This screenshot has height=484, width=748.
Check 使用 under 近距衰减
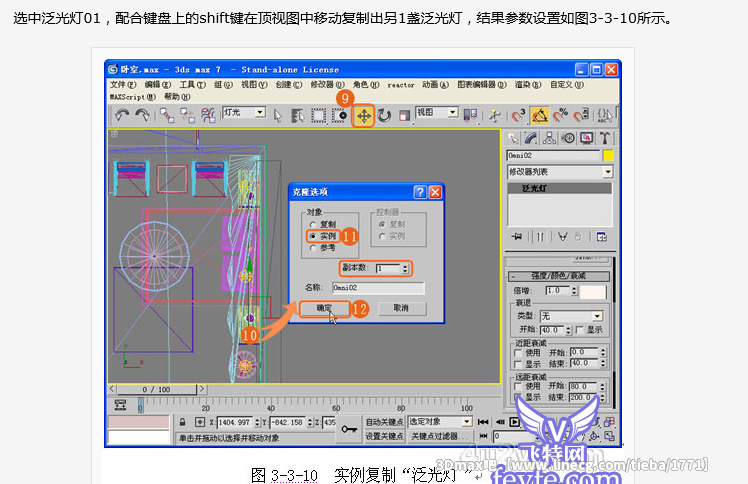pyautogui.click(x=518, y=353)
